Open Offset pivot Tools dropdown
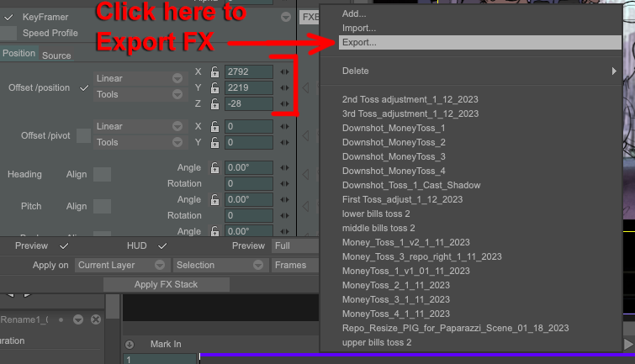635x364 pixels. point(140,143)
